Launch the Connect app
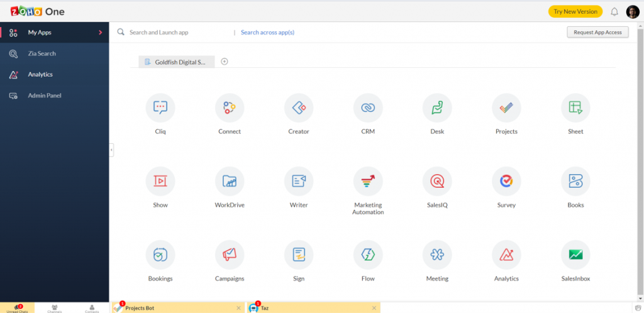Image resolution: width=644 pixels, height=313 pixels. pyautogui.click(x=230, y=108)
